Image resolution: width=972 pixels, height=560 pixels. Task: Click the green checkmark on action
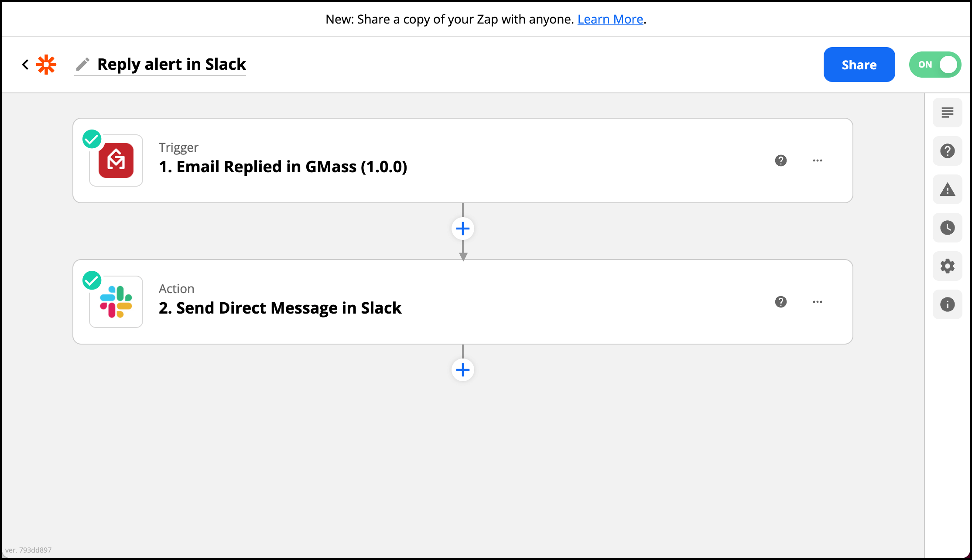click(x=93, y=280)
